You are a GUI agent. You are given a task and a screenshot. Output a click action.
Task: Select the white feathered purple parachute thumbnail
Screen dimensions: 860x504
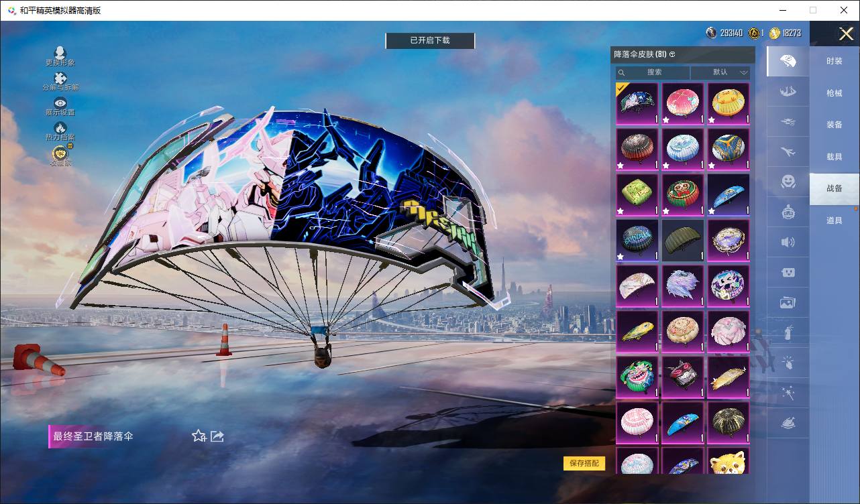click(x=683, y=286)
